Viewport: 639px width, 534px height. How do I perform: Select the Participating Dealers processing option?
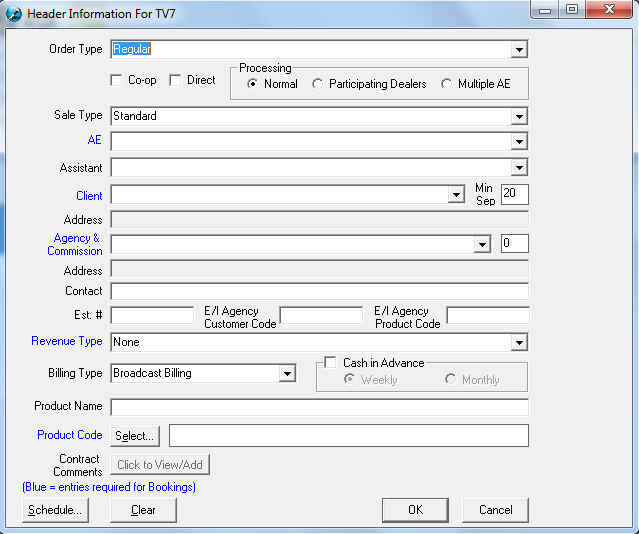coord(318,84)
